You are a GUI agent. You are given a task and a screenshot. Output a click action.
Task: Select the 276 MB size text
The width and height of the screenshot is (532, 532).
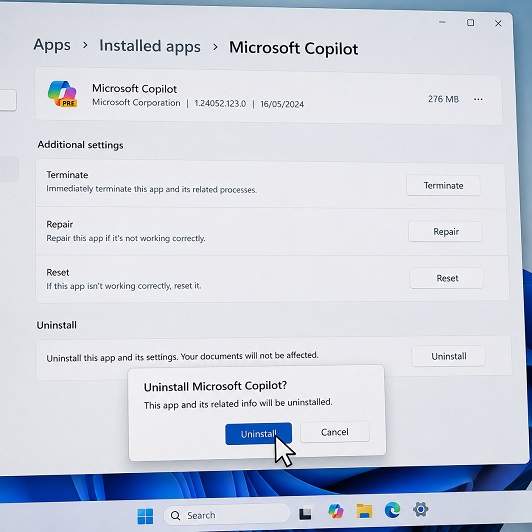pyautogui.click(x=443, y=99)
